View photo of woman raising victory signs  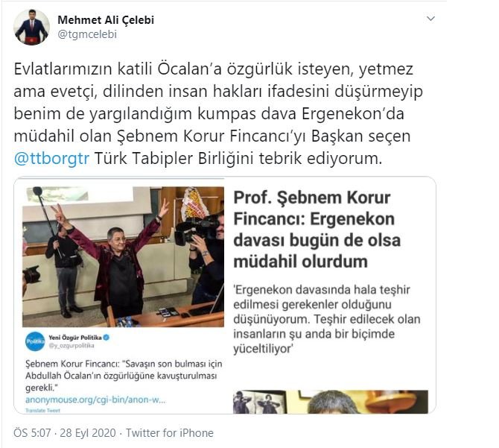pyautogui.click(x=123, y=256)
